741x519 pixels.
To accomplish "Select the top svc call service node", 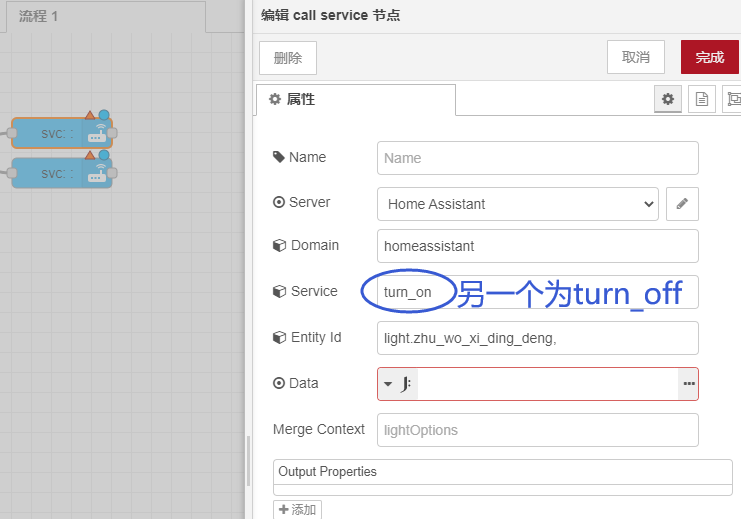I will 61,133.
